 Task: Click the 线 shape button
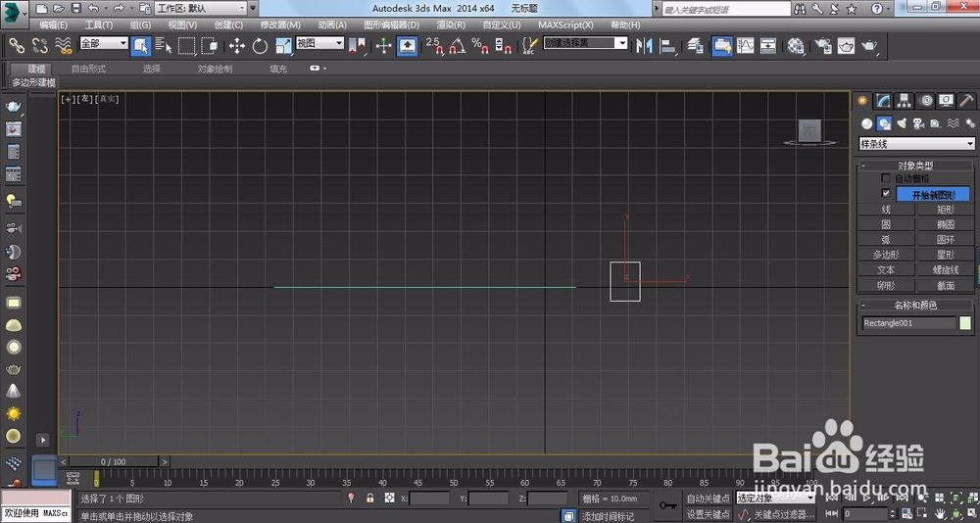[x=887, y=210]
